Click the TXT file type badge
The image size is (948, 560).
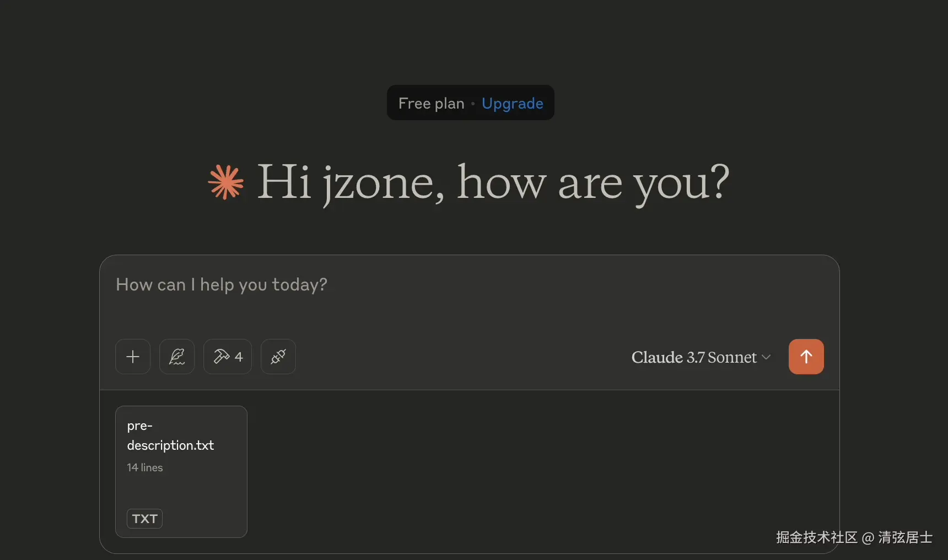145,519
